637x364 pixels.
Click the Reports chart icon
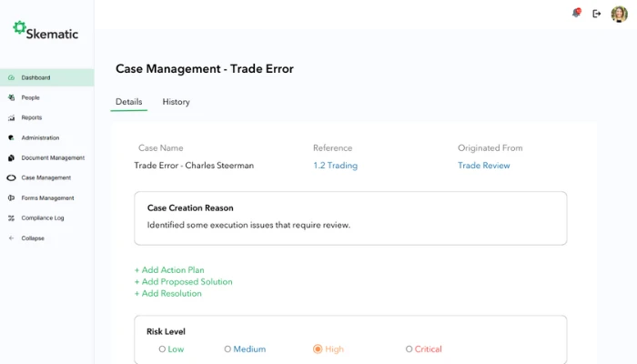11,117
